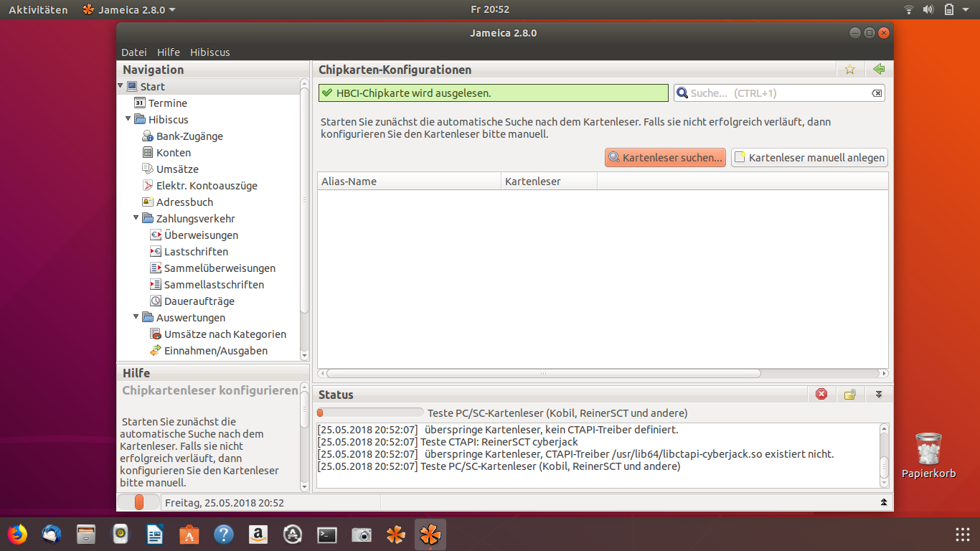Click the Navigation tree scrollbar

pos(304,219)
